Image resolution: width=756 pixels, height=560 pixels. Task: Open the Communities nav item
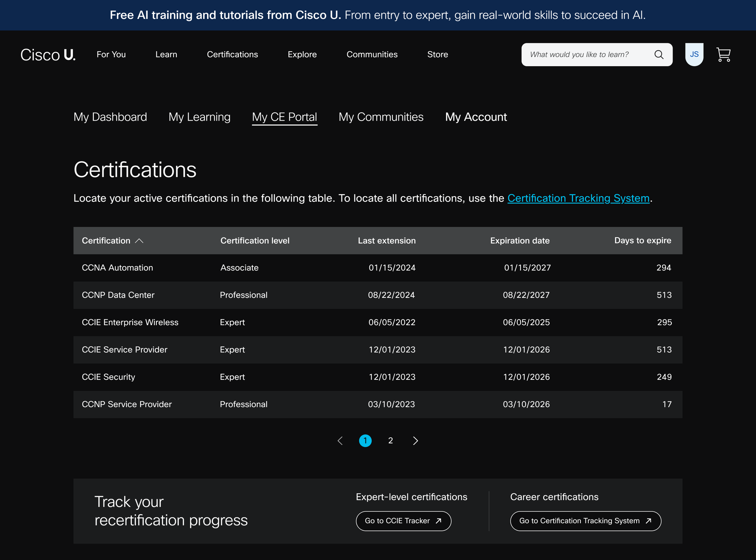(x=372, y=54)
